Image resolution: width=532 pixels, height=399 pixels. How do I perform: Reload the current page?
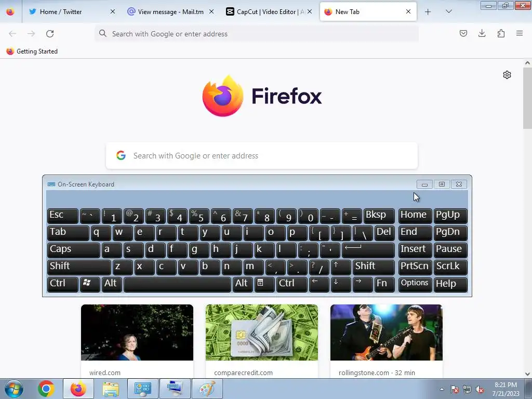(50, 34)
